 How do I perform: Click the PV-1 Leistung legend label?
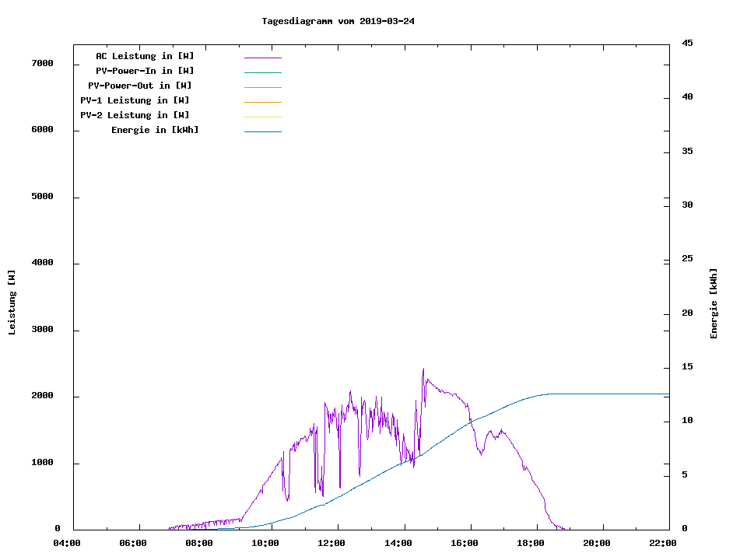click(x=135, y=100)
